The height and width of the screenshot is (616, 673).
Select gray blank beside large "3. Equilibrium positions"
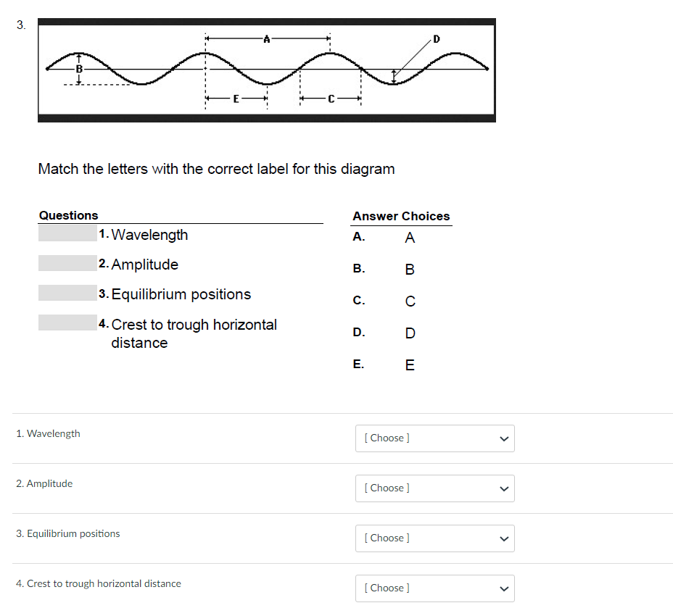click(67, 293)
